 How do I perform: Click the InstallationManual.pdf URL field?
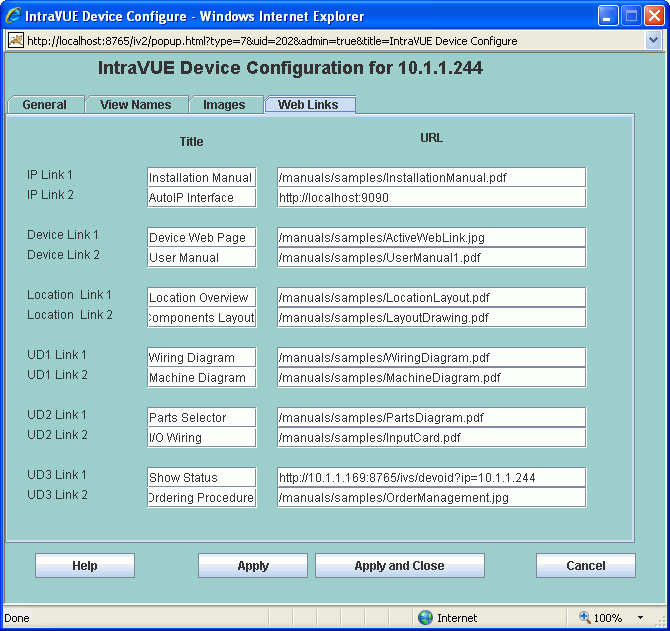[x=432, y=177]
